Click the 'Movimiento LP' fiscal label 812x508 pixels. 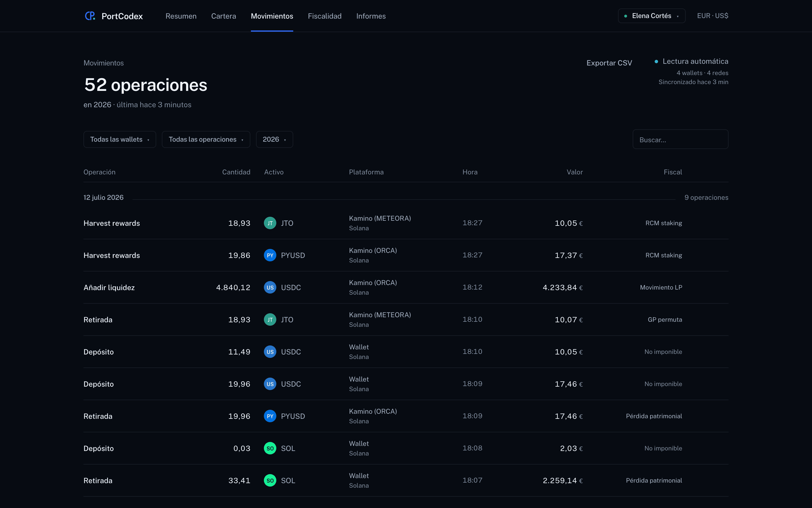(x=661, y=288)
